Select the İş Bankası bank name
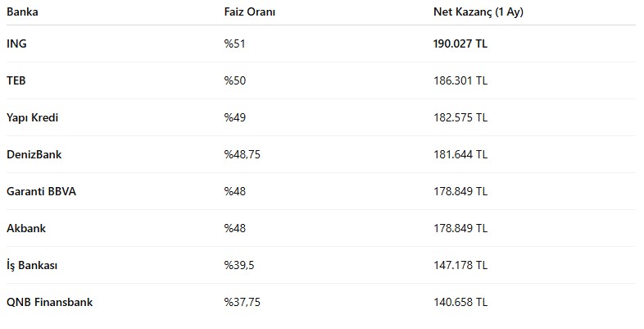 point(32,265)
